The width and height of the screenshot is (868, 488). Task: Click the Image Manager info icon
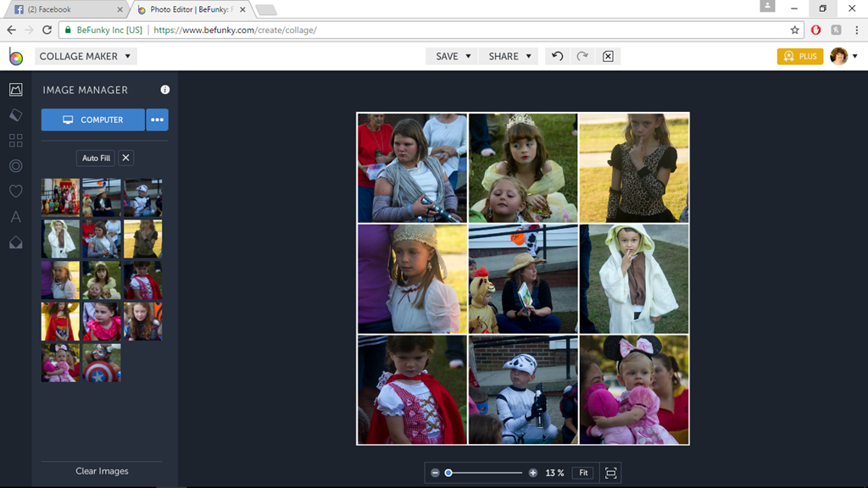[165, 90]
